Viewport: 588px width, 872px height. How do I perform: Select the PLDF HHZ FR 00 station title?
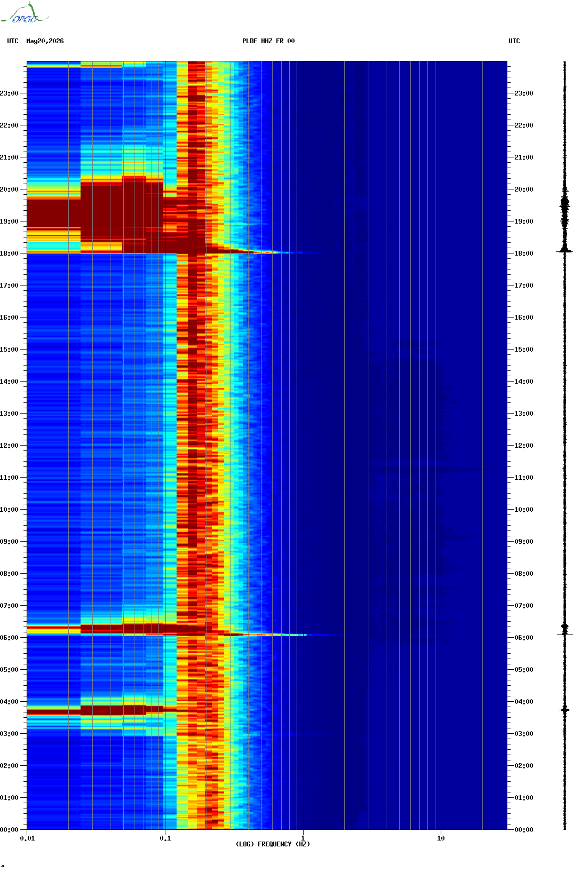point(268,41)
